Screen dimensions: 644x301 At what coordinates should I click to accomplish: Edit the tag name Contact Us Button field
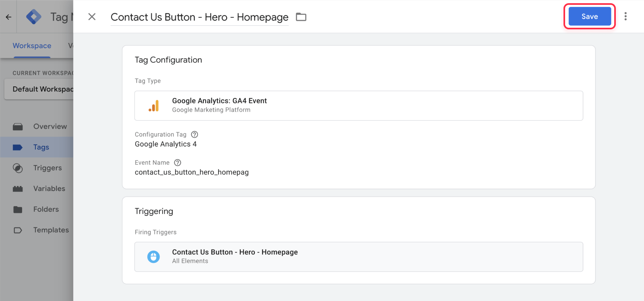200,17
